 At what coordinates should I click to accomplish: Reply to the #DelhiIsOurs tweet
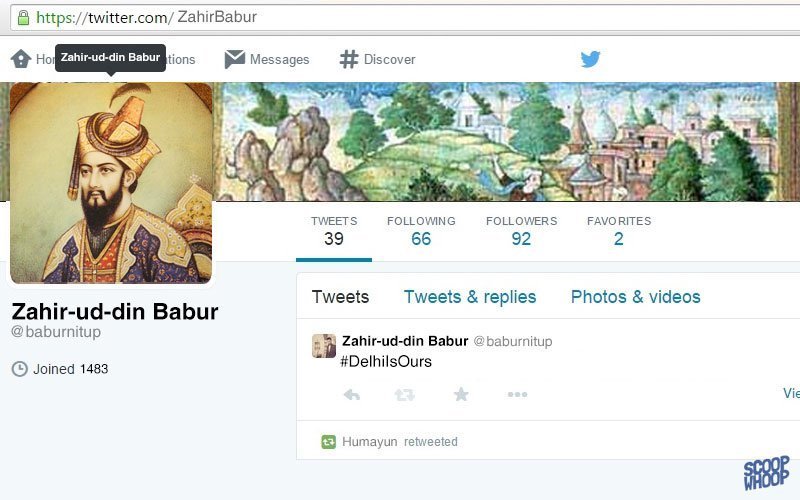pos(352,394)
